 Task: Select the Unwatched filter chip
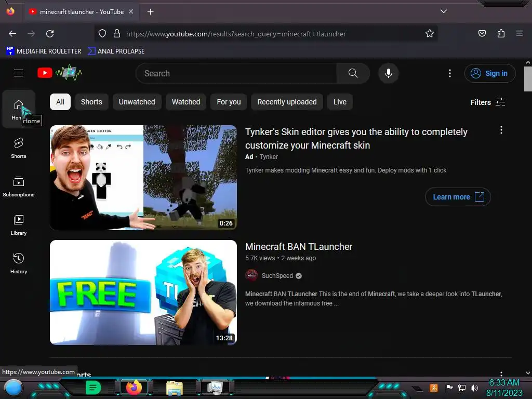point(137,102)
